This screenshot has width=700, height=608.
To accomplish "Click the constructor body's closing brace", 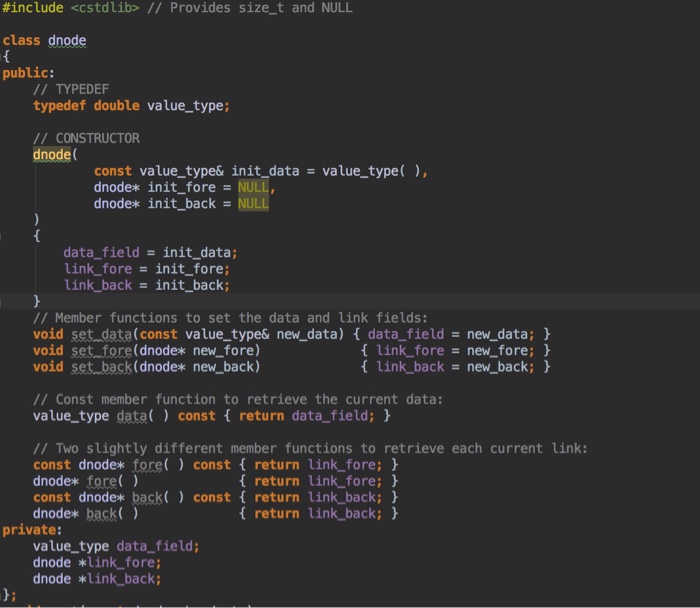I will [37, 301].
